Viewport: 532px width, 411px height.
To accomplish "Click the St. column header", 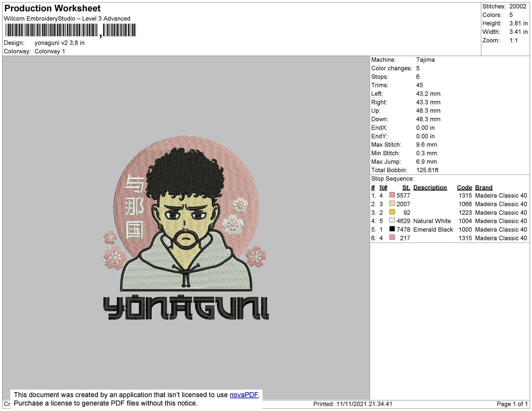I will (x=406, y=187).
